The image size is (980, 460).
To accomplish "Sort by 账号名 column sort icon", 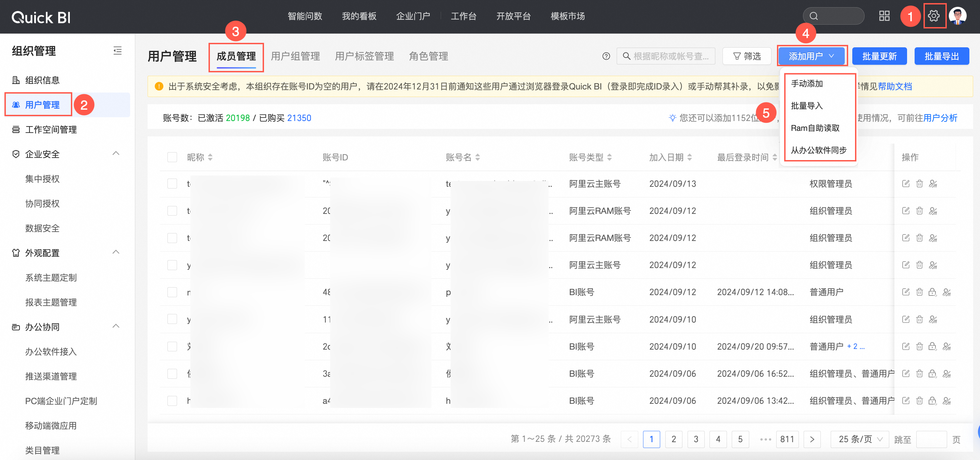I will point(477,157).
